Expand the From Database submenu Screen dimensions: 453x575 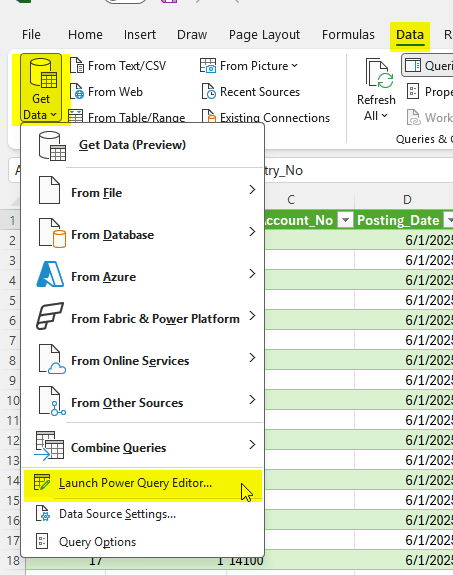click(x=143, y=235)
